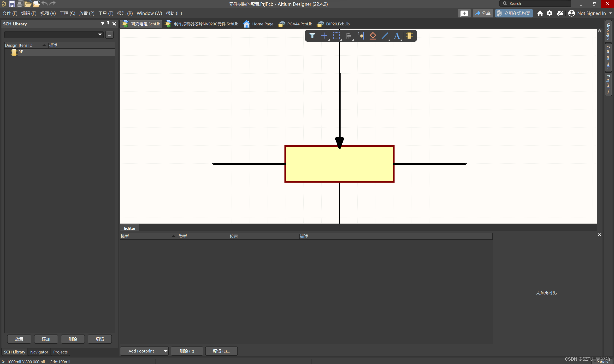Toggle the SCH Library panel pin
This screenshot has width=614, height=364.
click(108, 23)
